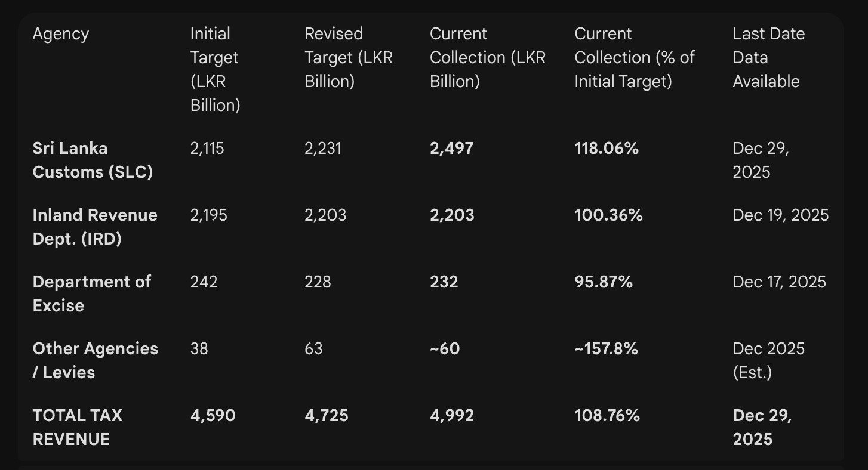
Task: Select the Last Date Data Available header
Action: coord(769,57)
